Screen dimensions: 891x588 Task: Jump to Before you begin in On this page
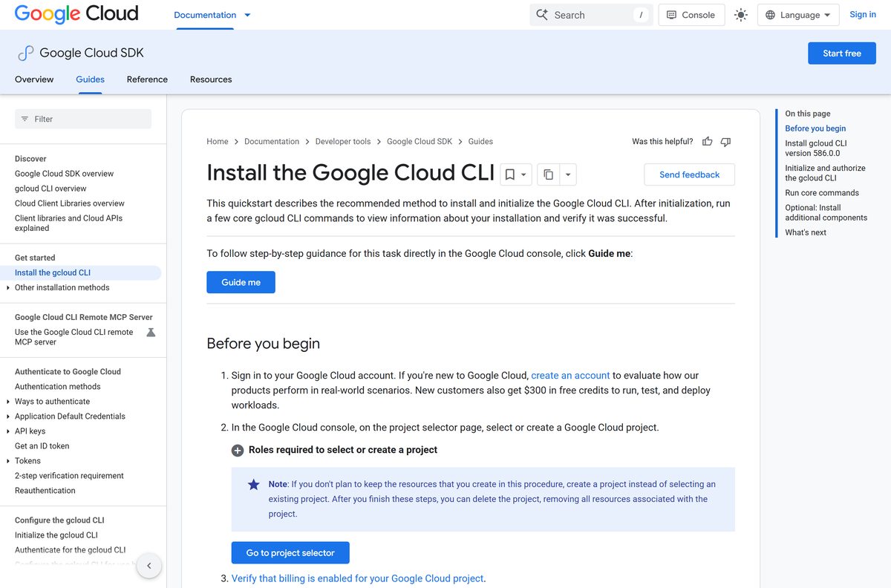(815, 128)
